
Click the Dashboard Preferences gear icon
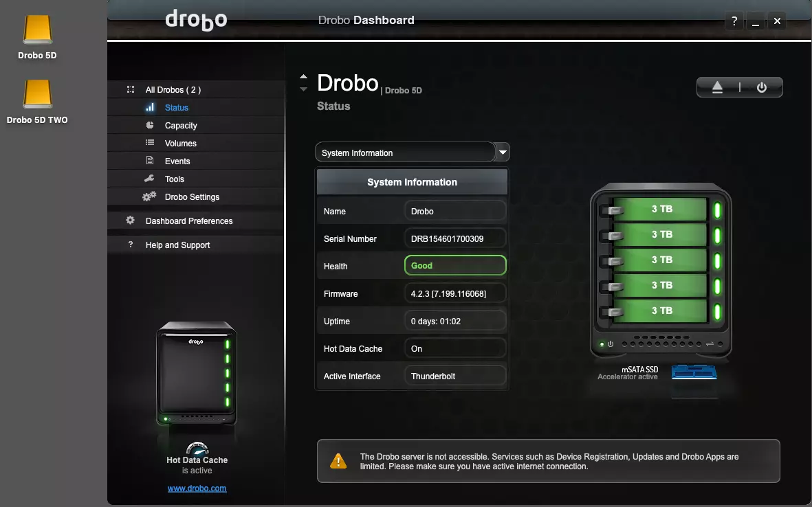pos(130,221)
